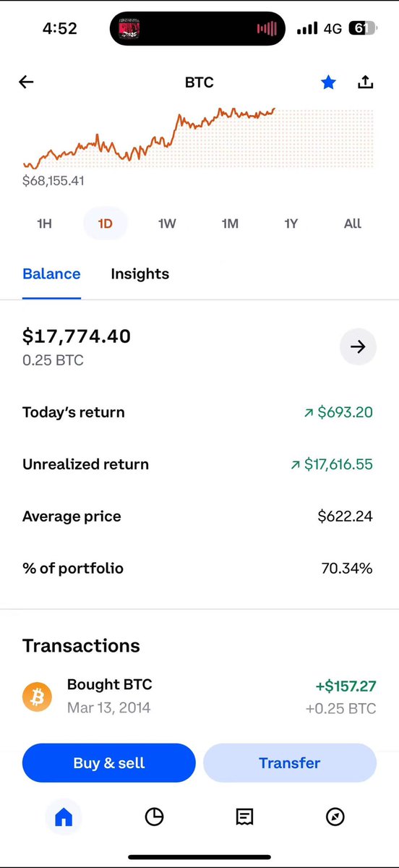The image size is (399, 868).
Task: Select the 1Y time range
Action: (x=291, y=224)
